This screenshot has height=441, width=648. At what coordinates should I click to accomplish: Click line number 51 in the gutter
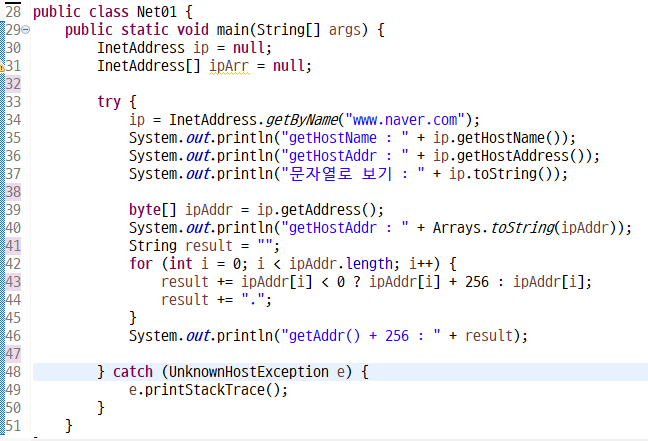click(x=13, y=426)
